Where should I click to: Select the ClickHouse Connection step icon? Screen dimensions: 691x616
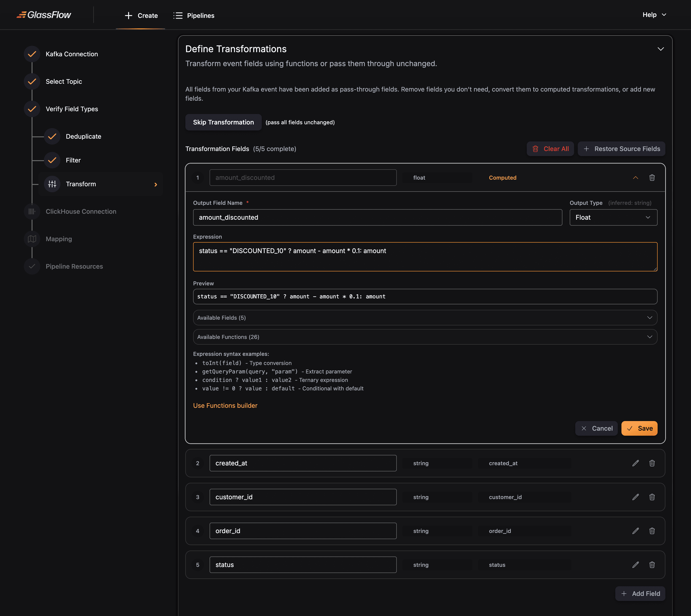32,211
